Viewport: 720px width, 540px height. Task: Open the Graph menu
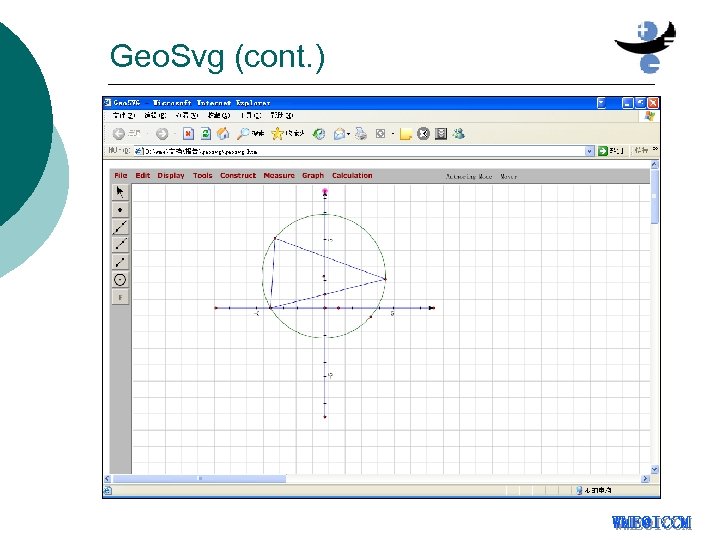[313, 175]
